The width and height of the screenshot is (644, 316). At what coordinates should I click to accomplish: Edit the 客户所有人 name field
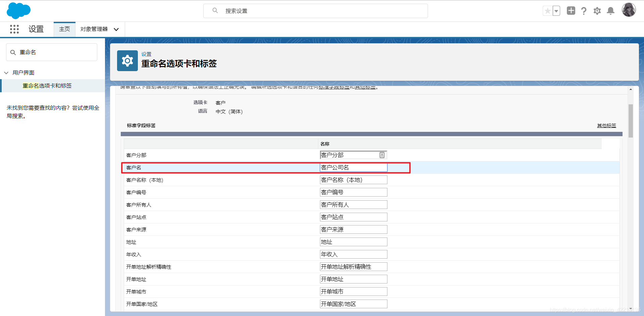(354, 205)
